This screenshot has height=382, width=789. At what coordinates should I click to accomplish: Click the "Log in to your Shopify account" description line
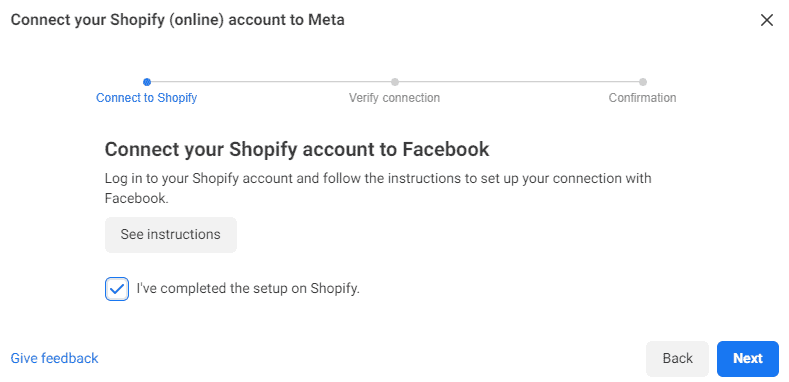pyautogui.click(x=378, y=179)
